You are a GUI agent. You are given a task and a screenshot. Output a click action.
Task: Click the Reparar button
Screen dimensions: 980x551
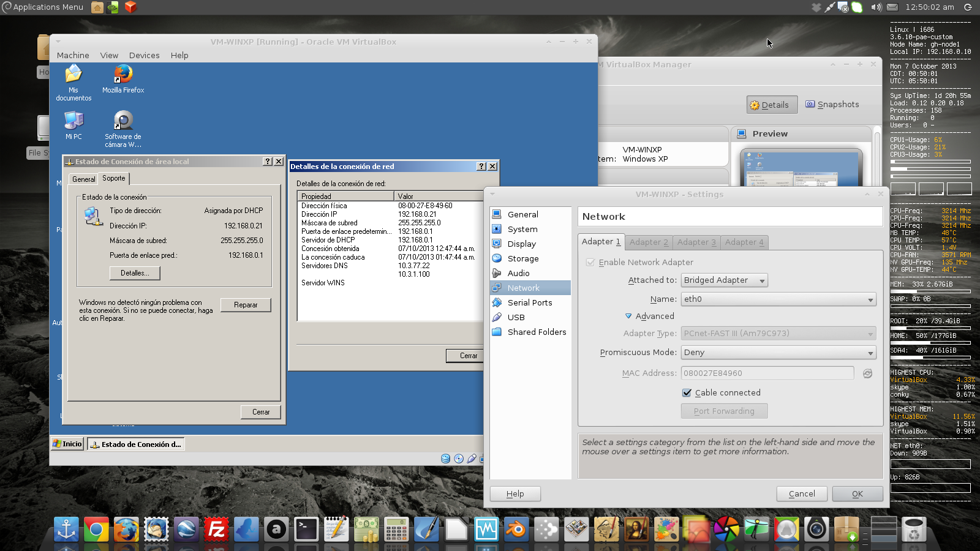(246, 305)
